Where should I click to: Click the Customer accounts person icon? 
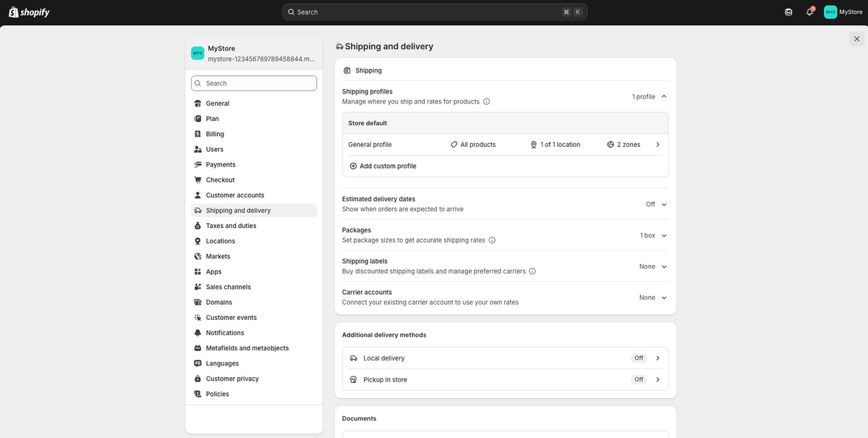pyautogui.click(x=198, y=195)
